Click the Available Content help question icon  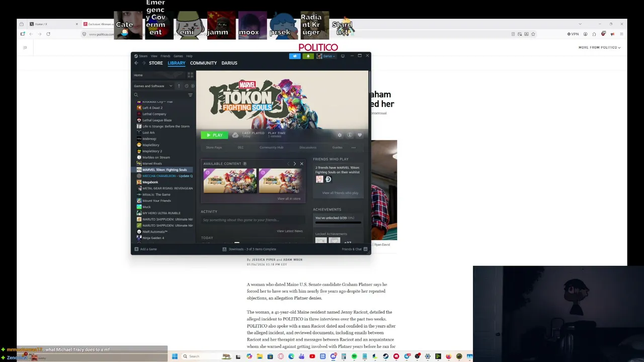[x=245, y=163]
